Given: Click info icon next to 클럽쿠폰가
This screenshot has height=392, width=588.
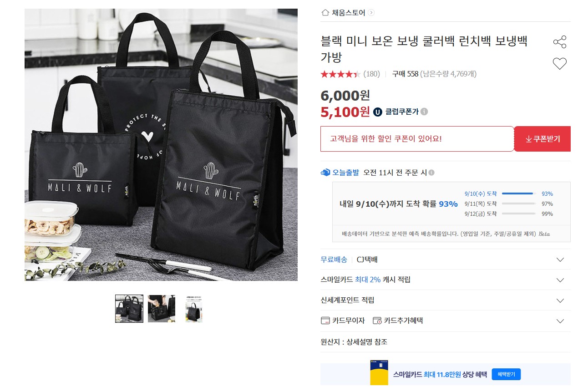Looking at the screenshot, I should tap(424, 112).
